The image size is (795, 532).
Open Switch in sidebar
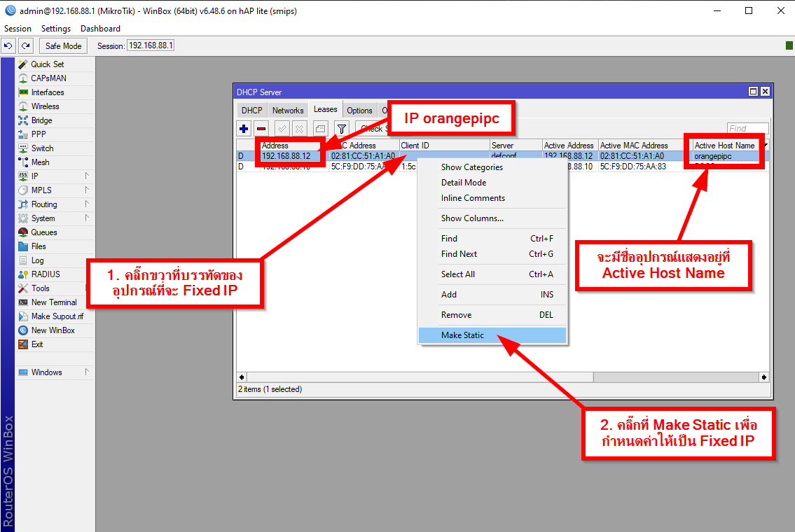click(55, 148)
